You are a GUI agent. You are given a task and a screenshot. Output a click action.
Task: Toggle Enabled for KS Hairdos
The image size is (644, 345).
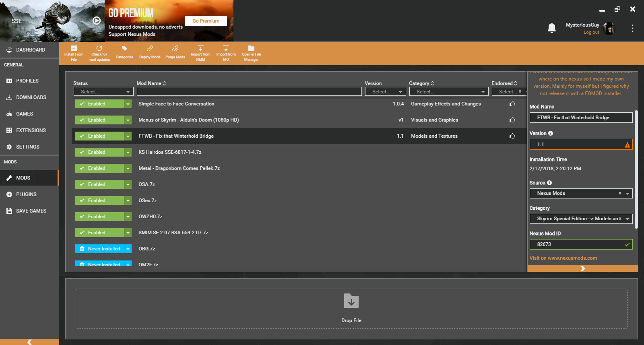point(99,152)
